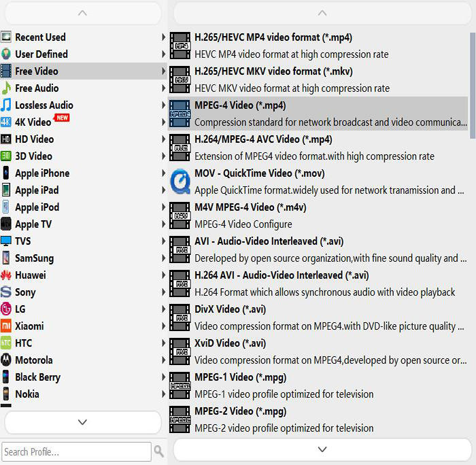Click the User Defined category icon

6,54
